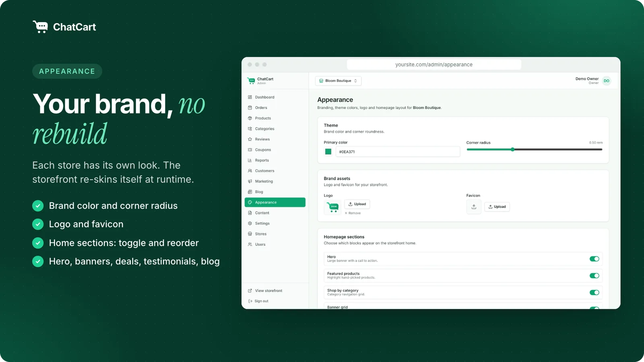644x362 pixels.
Task: Click the DO user avatar
Action: 607,81
